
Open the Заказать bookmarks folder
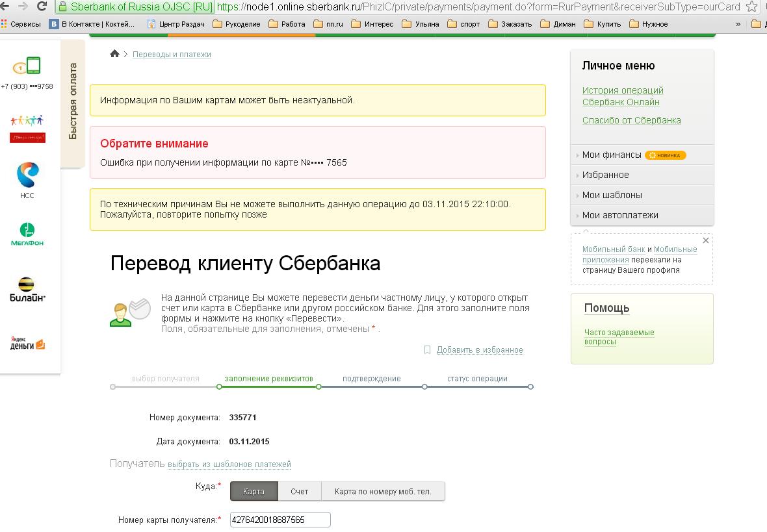coord(510,24)
